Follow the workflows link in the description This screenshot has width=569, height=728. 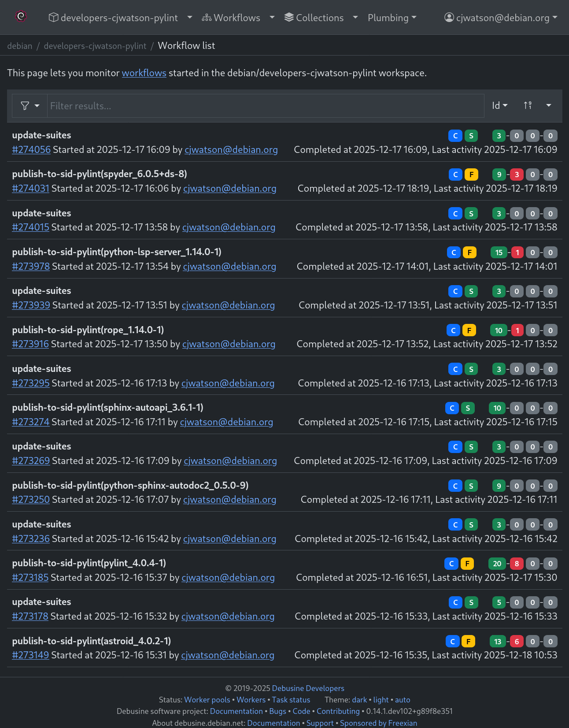(x=144, y=73)
